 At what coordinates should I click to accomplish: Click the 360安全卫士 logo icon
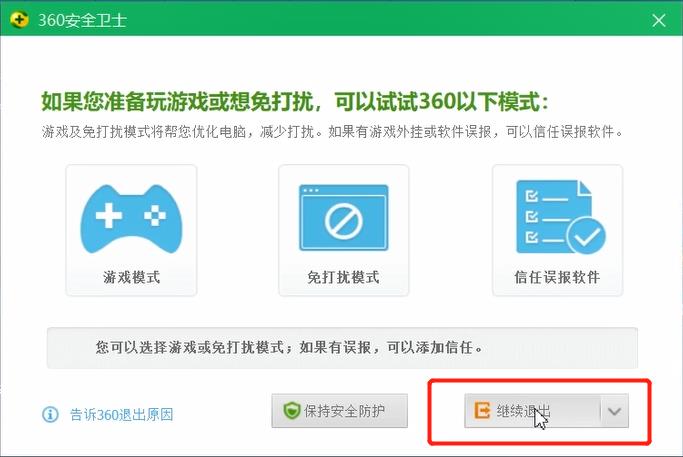coord(19,19)
